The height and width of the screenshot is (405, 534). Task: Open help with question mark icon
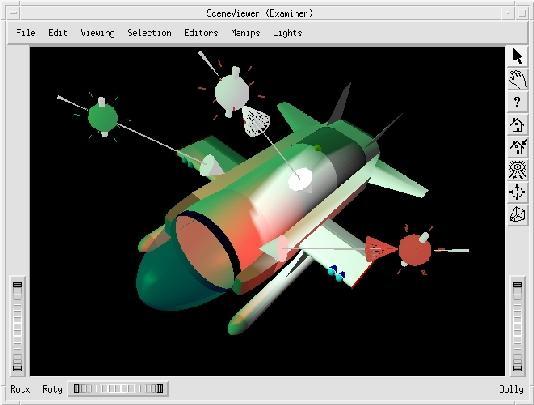click(x=517, y=102)
